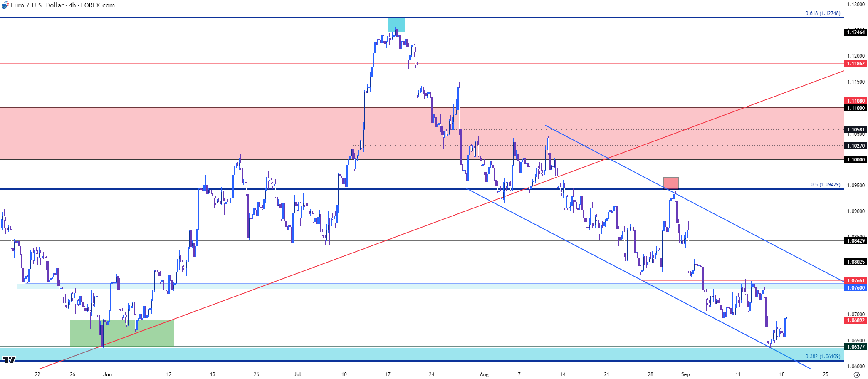The width and height of the screenshot is (868, 379).
Task: Select the 1.10581 price label
Action: click(856, 129)
